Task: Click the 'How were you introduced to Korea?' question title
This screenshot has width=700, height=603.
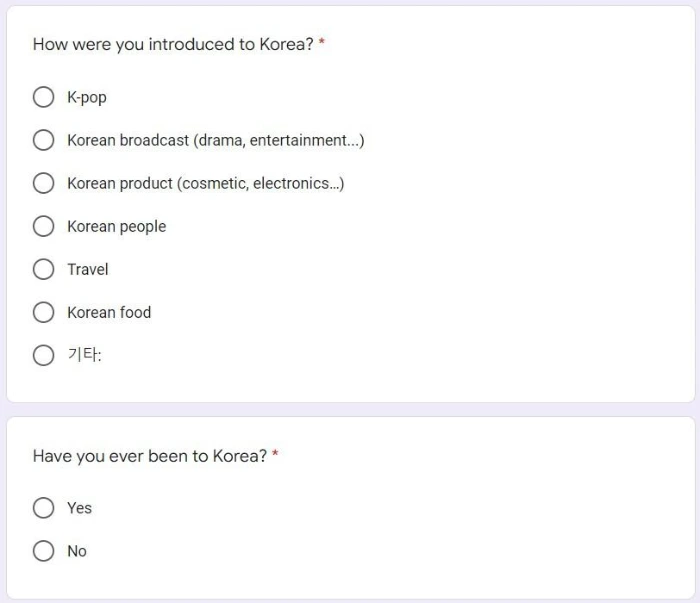Action: pyautogui.click(x=173, y=44)
